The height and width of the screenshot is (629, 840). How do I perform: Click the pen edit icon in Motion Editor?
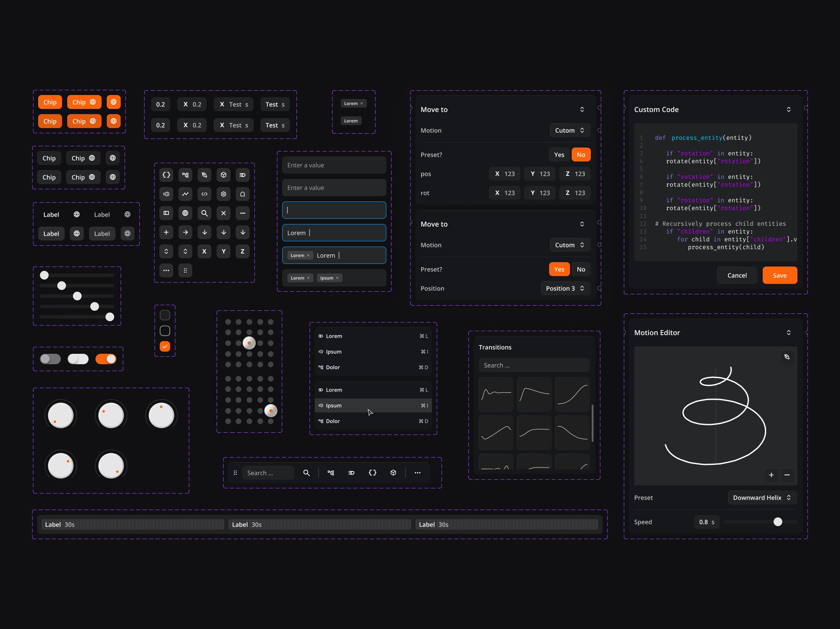pyautogui.click(x=787, y=357)
